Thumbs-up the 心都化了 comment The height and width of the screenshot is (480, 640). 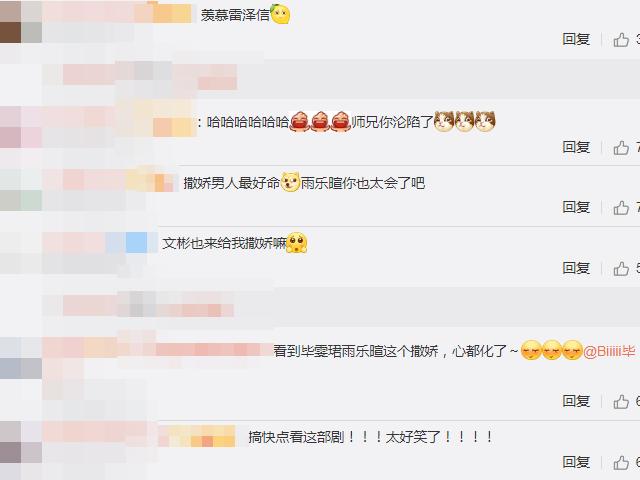pyautogui.click(x=621, y=402)
